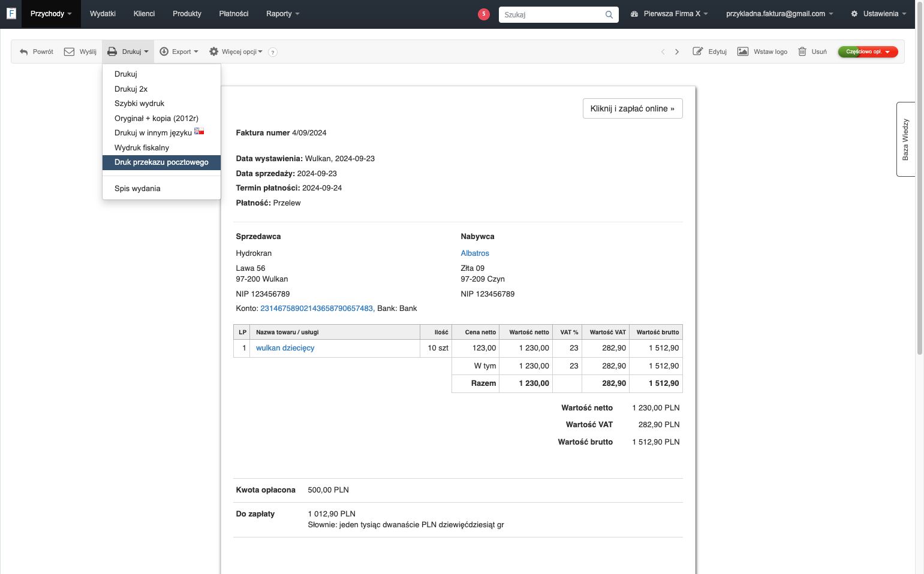
Task: Choose Szybki wydruk option
Action: [x=161, y=104]
